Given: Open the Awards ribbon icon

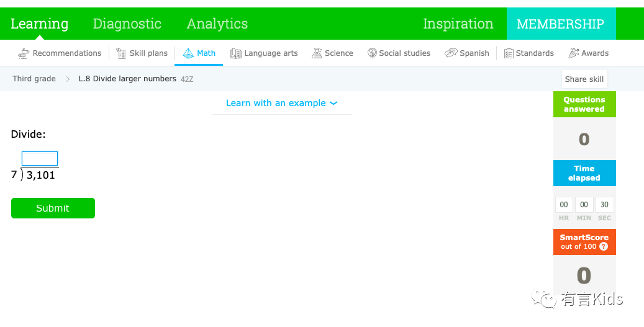Looking at the screenshot, I should pos(573,53).
